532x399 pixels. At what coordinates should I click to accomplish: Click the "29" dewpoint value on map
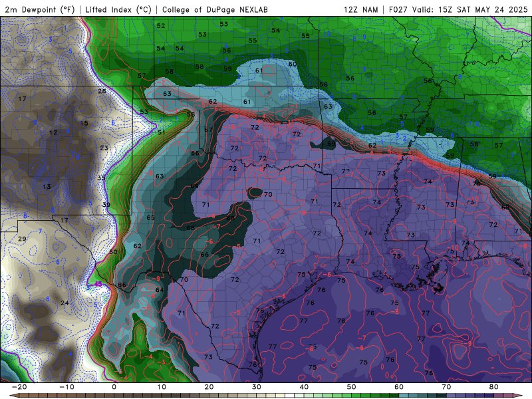pos(22,239)
